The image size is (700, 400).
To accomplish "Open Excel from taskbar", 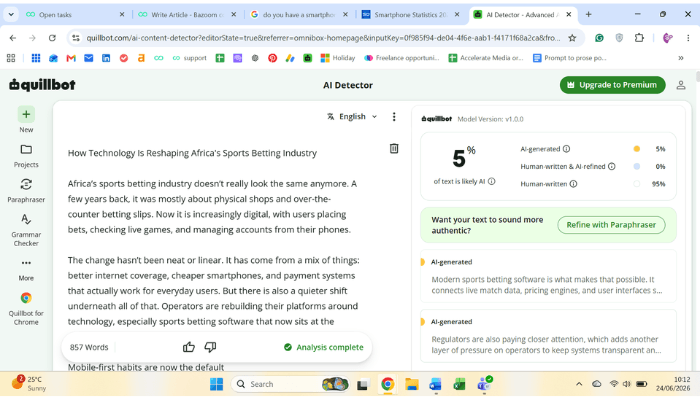I will 459,384.
